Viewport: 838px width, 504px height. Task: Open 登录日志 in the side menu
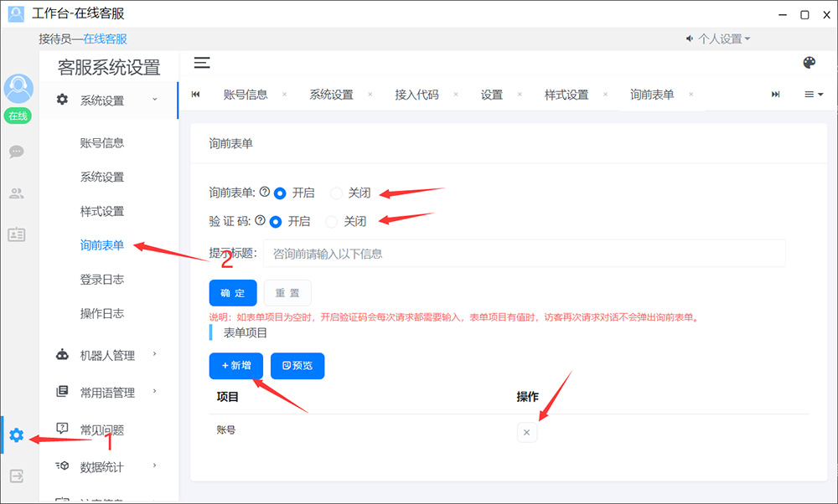(x=102, y=280)
